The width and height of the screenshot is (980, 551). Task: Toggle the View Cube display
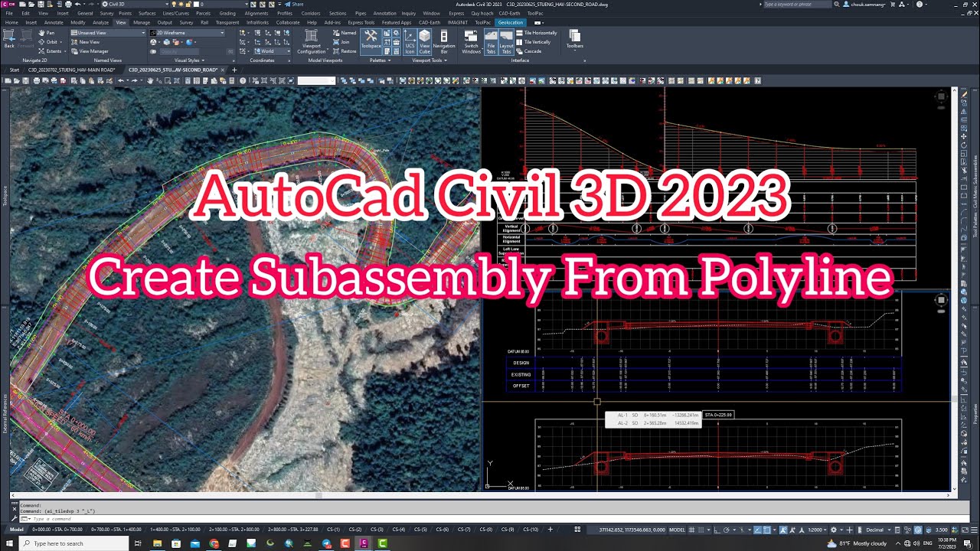click(x=424, y=41)
